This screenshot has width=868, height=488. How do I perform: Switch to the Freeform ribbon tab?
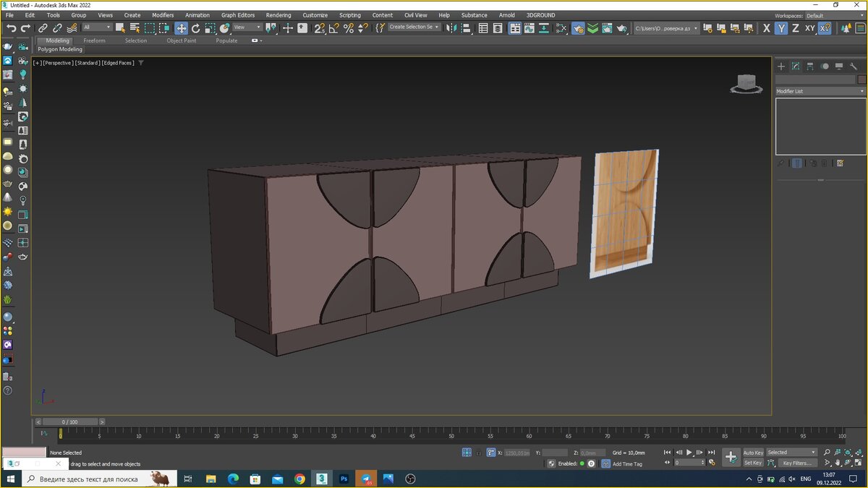coord(94,40)
